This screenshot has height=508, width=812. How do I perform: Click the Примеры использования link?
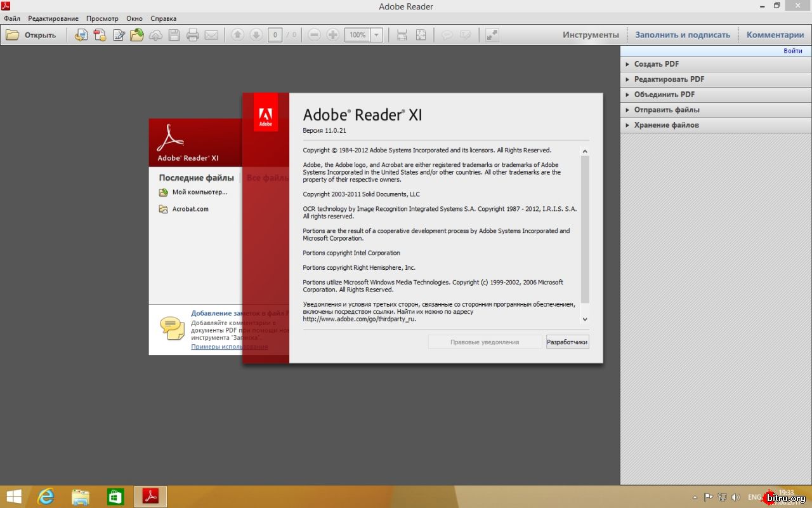click(230, 347)
